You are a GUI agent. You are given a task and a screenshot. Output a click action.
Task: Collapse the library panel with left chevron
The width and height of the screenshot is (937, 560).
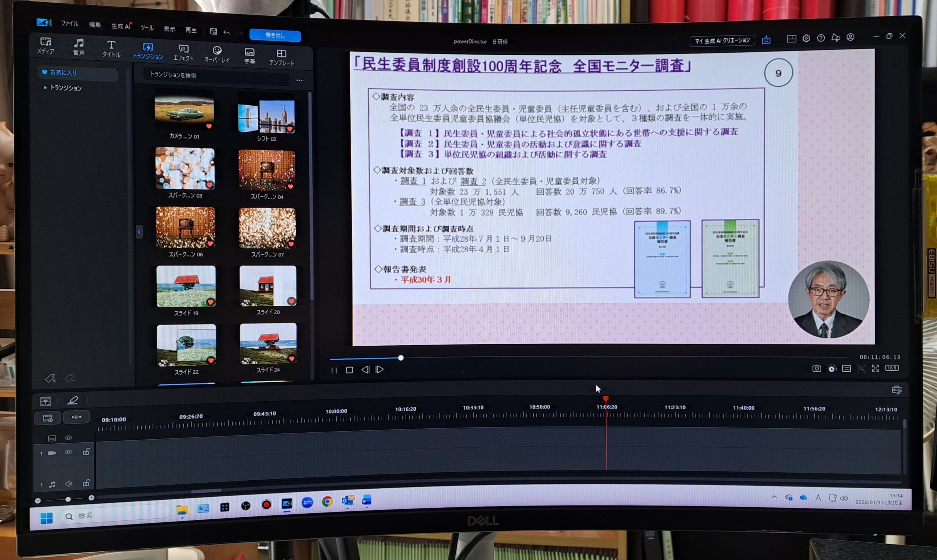click(139, 232)
